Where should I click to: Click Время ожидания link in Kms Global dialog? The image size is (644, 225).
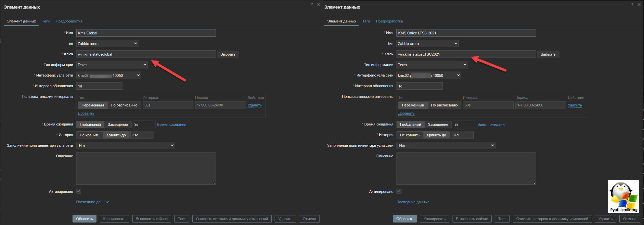coord(172,124)
